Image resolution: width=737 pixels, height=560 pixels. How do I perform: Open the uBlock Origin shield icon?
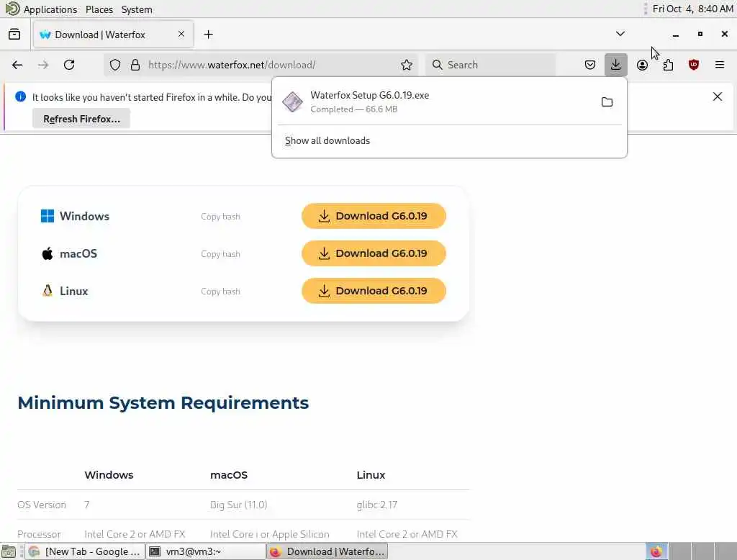pyautogui.click(x=694, y=65)
